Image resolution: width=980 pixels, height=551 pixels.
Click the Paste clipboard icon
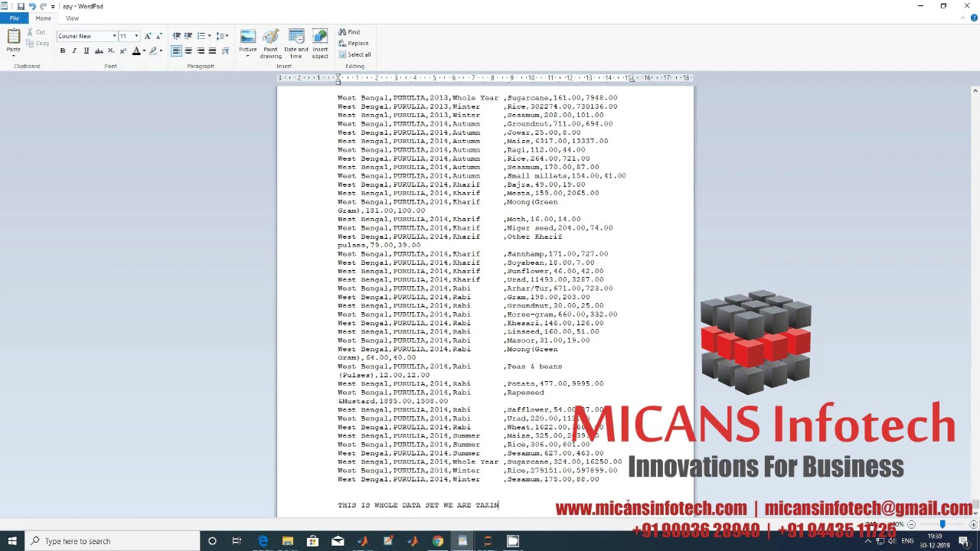point(13,36)
